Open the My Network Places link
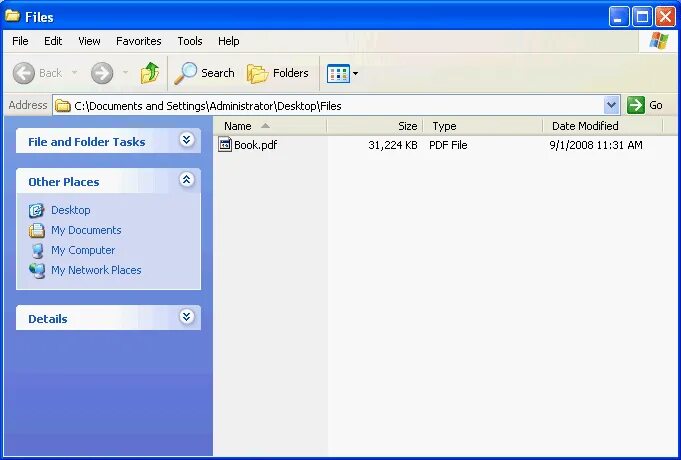This screenshot has height=460, width=681. (x=96, y=270)
